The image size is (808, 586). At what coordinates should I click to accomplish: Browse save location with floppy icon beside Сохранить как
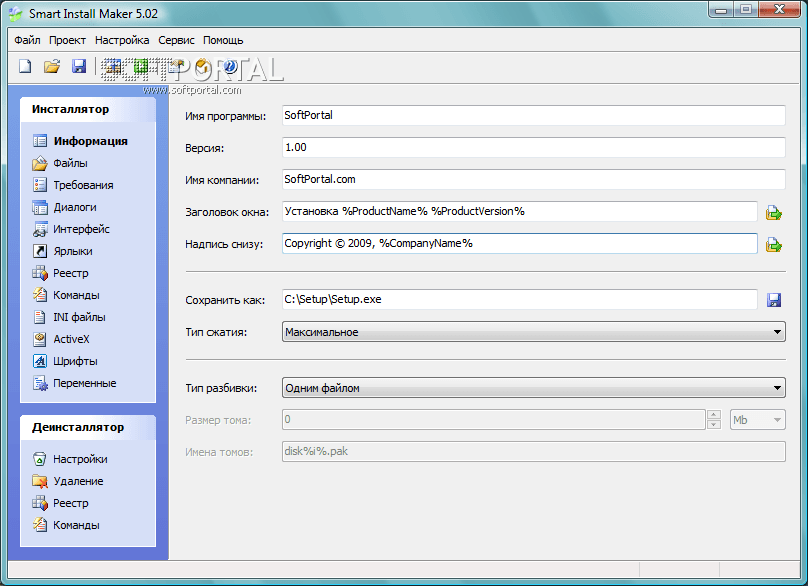[773, 300]
